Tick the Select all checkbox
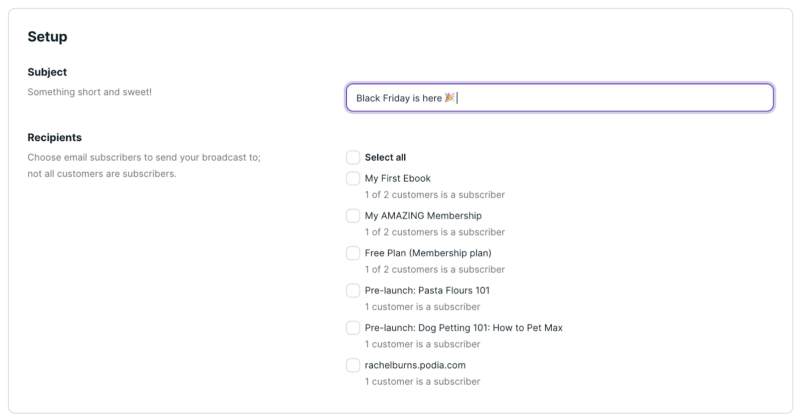 353,157
